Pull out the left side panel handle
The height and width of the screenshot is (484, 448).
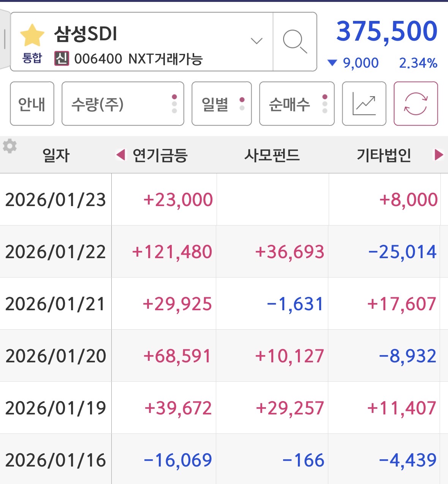[5, 39]
